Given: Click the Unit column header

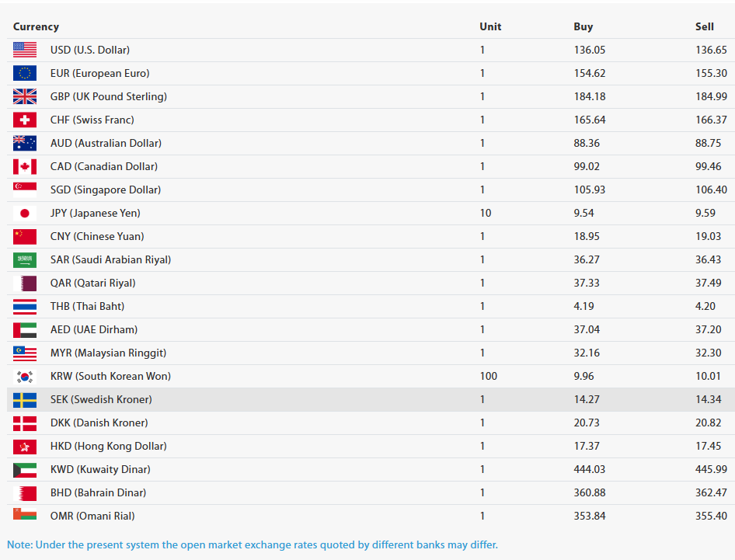Looking at the screenshot, I should click(x=490, y=26).
